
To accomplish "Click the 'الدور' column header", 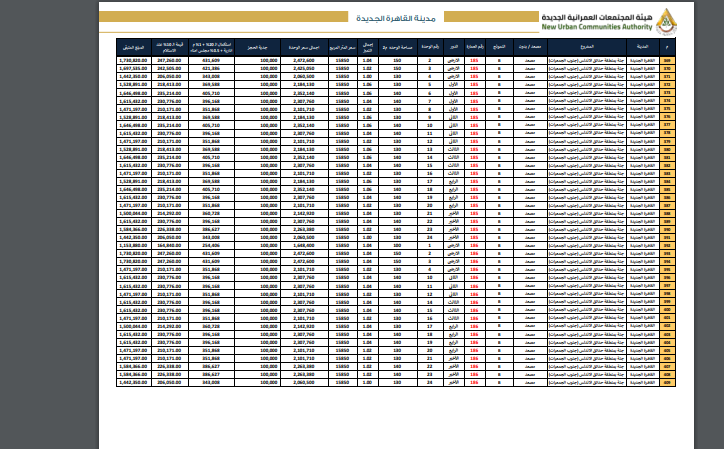I will click(454, 47).
